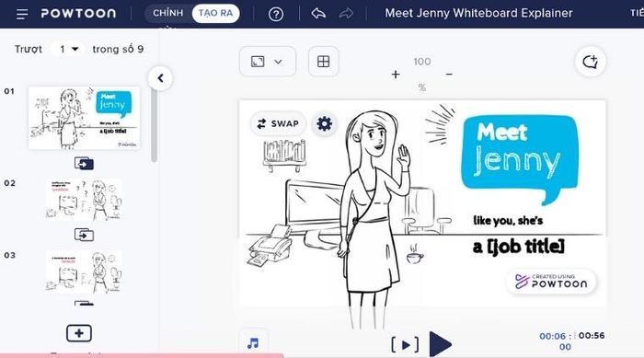Open the aspect ratio dropdown
Image resolution: width=644 pixels, height=358 pixels.
click(x=268, y=62)
